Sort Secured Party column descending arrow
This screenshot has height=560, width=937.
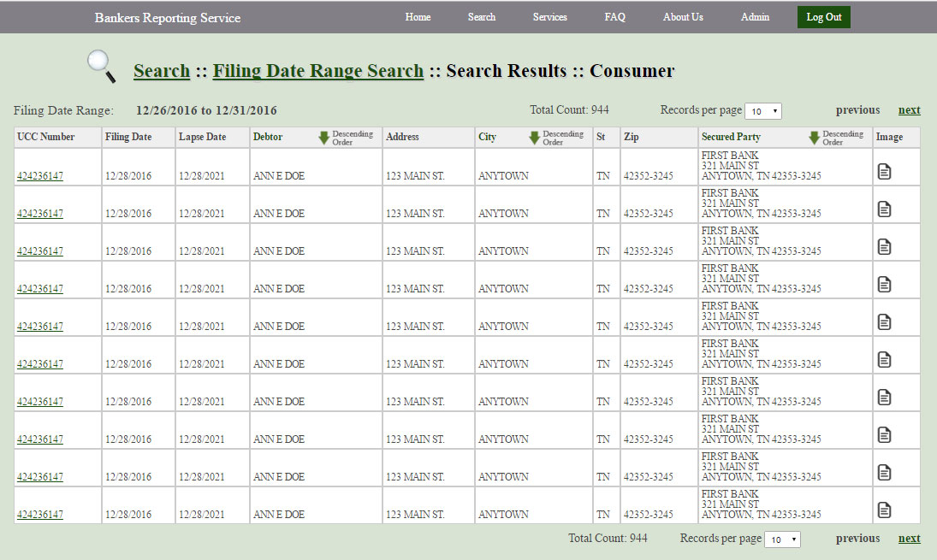coord(814,138)
